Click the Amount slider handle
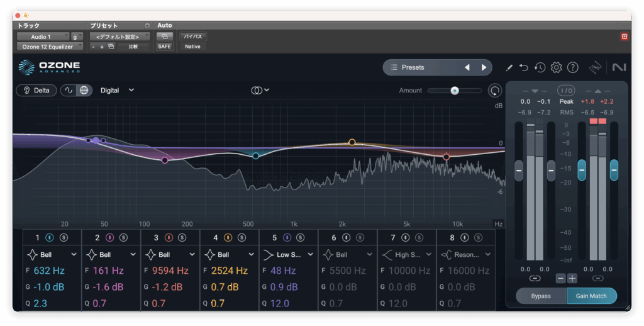 coord(454,91)
